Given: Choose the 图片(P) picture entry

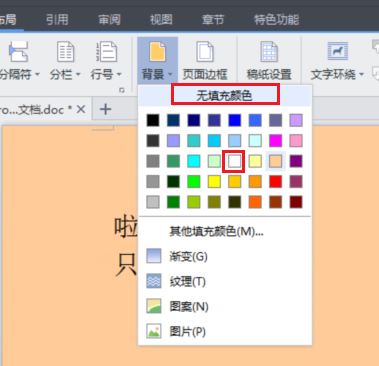Looking at the screenshot, I should (x=187, y=331).
